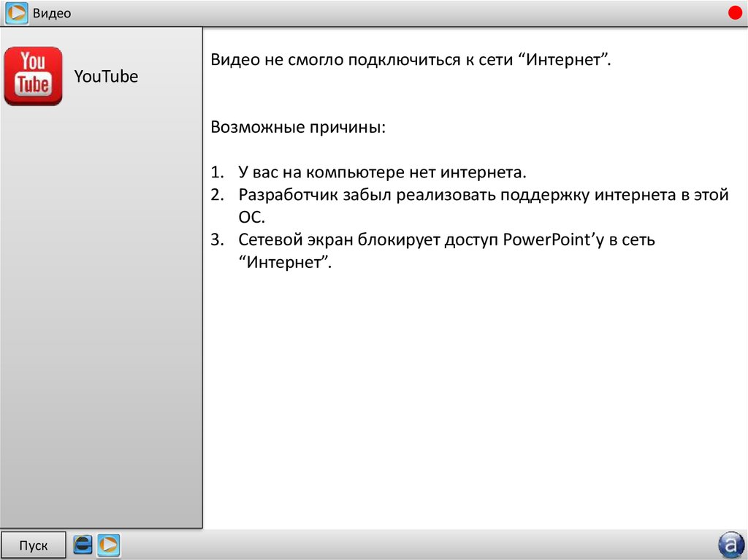The height and width of the screenshot is (560, 748).
Task: Click blank content area below the reasons list
Action: tap(475, 402)
